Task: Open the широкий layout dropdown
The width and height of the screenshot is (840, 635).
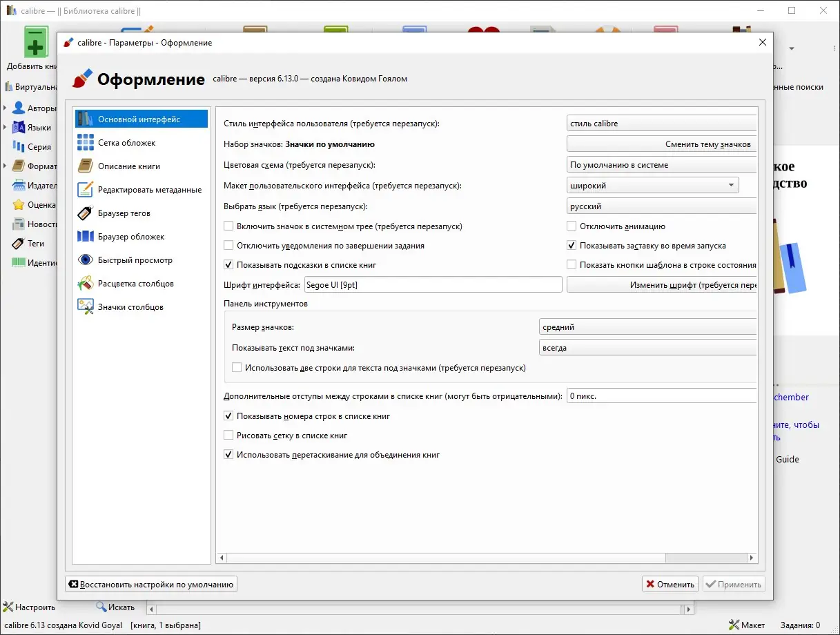Action: [x=652, y=186]
